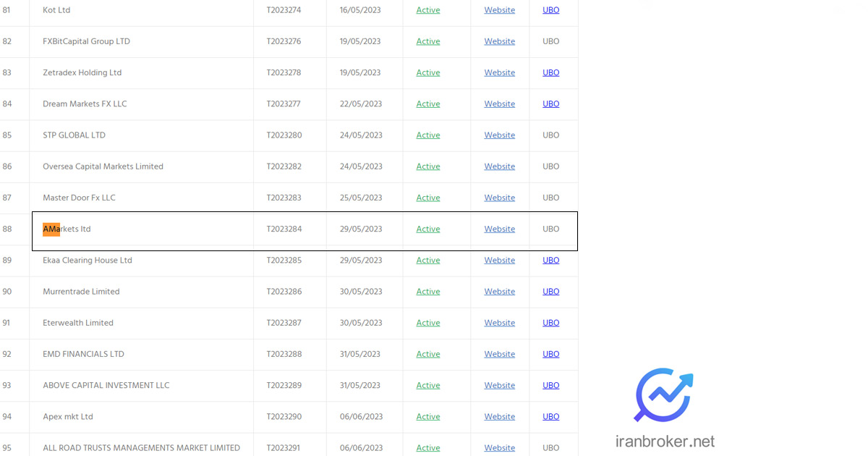Open Website link for Apex mkt Ltd
The width and height of the screenshot is (868, 456).
tap(500, 416)
